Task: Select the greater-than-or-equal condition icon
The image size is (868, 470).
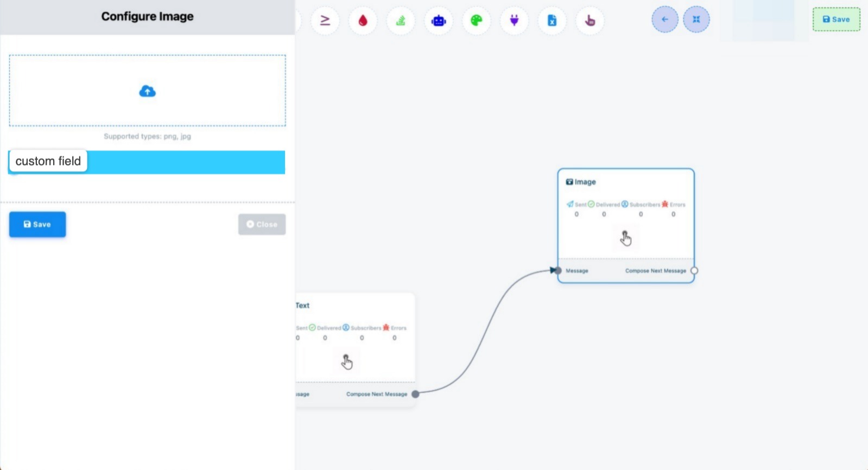Action: point(325,21)
